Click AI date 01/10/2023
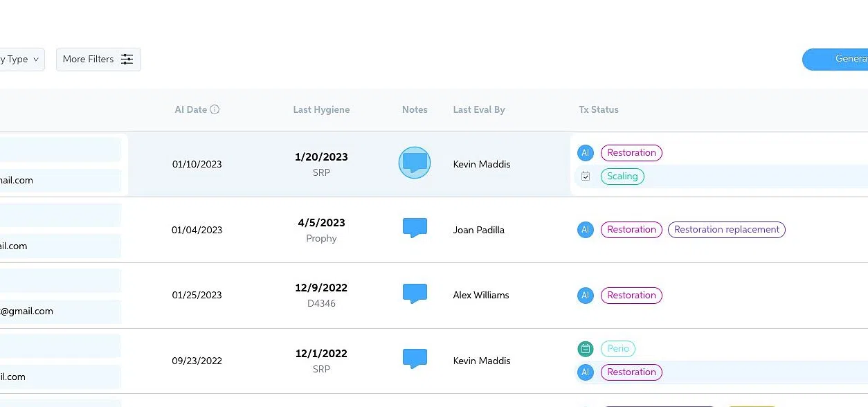 click(x=197, y=165)
